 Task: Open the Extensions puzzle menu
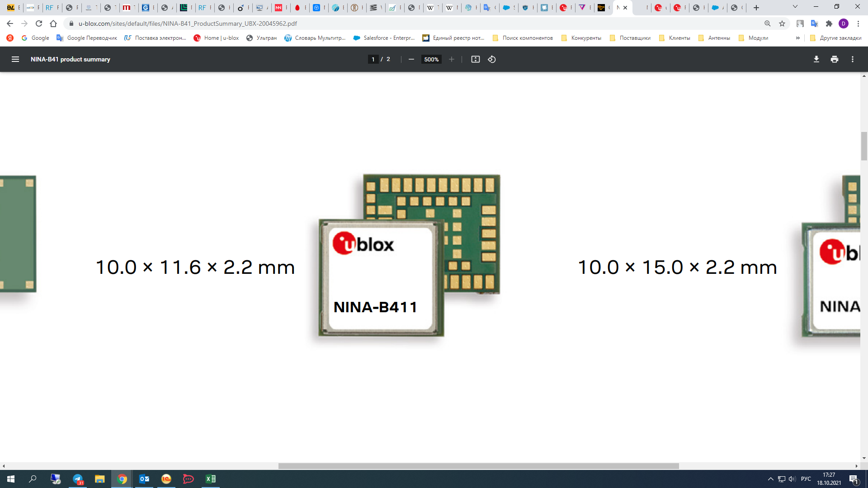(x=829, y=23)
